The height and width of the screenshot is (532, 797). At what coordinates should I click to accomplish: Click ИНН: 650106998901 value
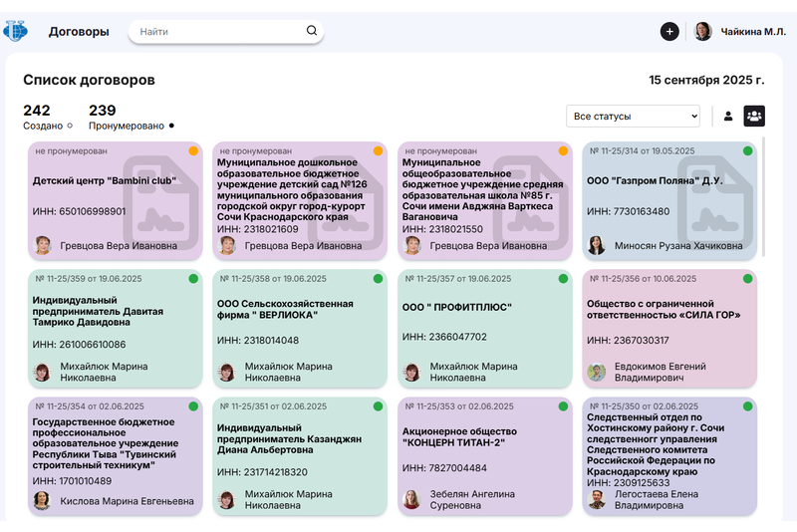(79, 211)
